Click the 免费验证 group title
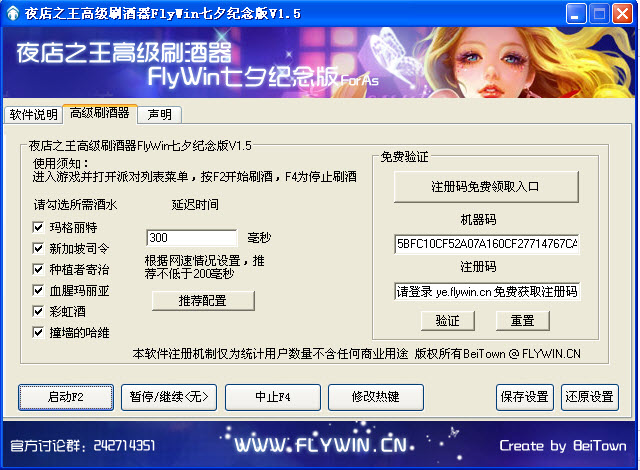640x470 pixels. click(x=404, y=157)
